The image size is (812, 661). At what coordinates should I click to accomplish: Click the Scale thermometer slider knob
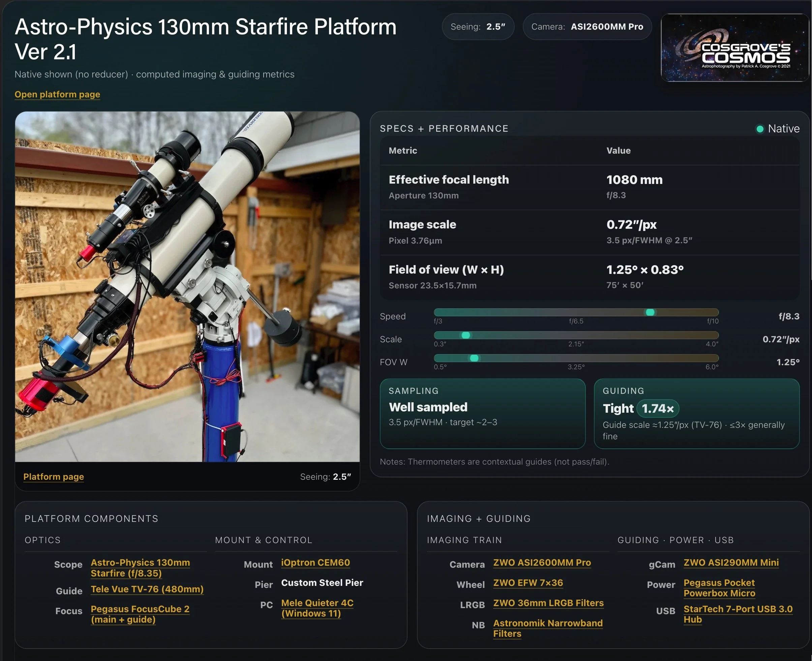tap(465, 335)
